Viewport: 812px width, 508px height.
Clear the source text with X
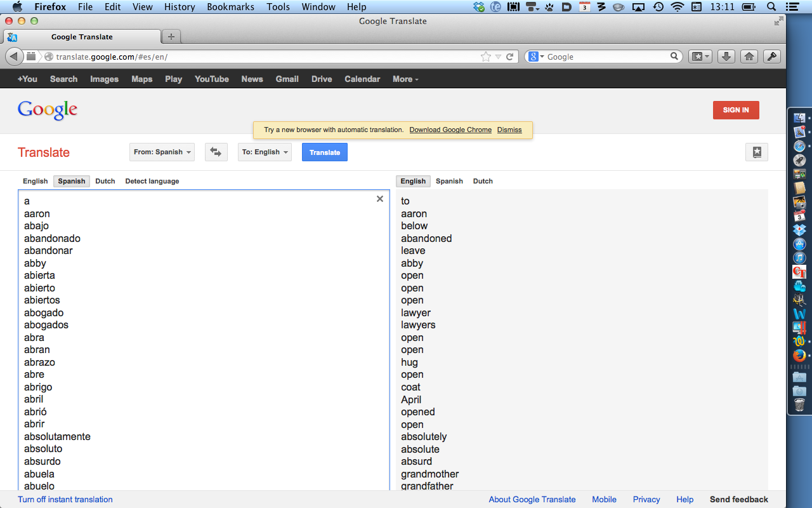[380, 199]
